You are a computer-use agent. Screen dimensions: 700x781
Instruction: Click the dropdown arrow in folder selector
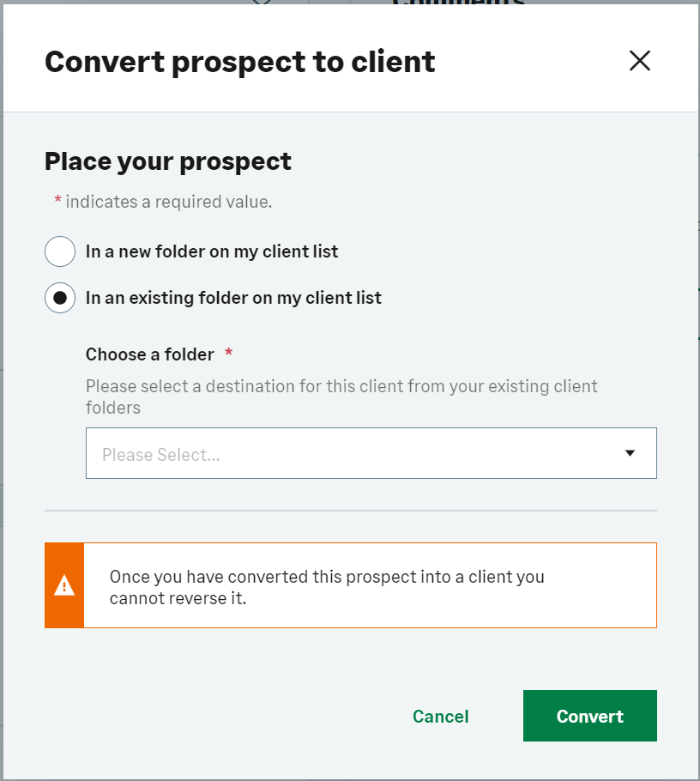tap(630, 453)
